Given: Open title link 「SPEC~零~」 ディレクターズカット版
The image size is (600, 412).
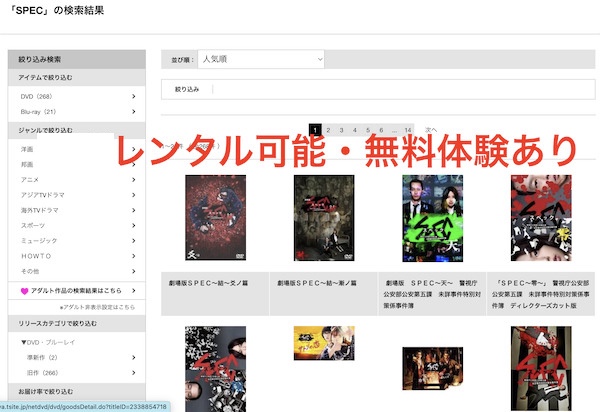Looking at the screenshot, I should click(x=540, y=294).
